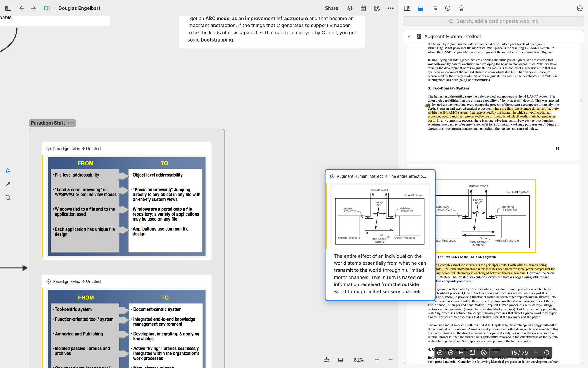Click the lightbulb ideas icon
The height and width of the screenshot is (368, 588).
(x=461, y=8)
